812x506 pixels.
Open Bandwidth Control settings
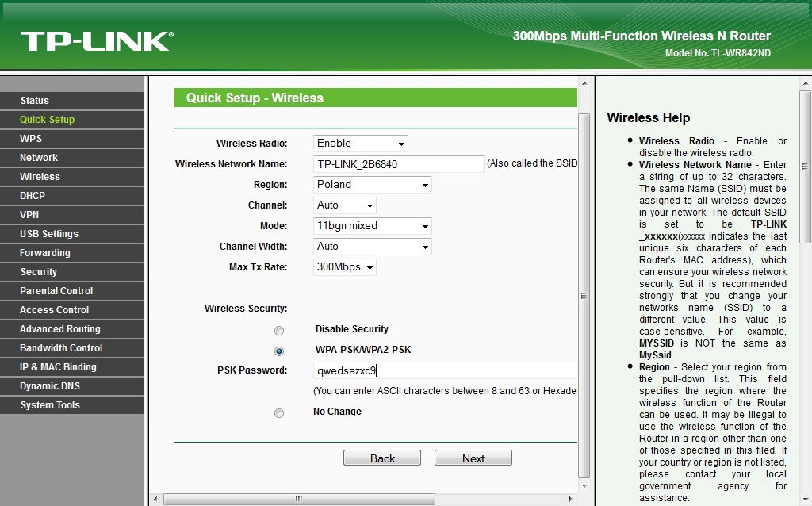pos(72,348)
